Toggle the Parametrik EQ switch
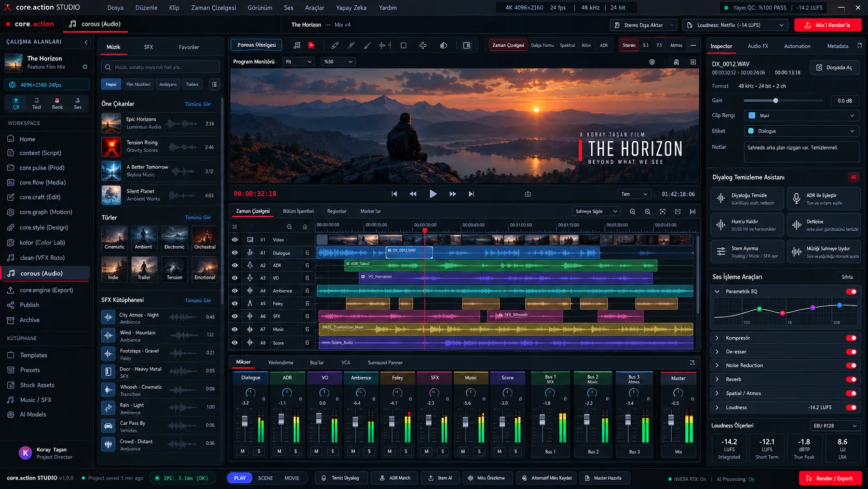The width and height of the screenshot is (868, 489). click(x=851, y=292)
